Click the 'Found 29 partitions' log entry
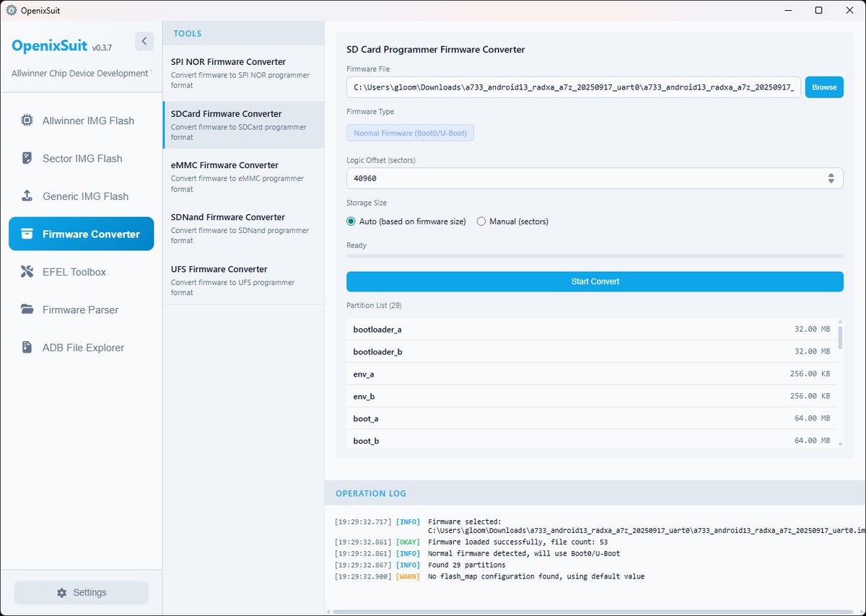This screenshot has height=616, width=866. click(466, 565)
